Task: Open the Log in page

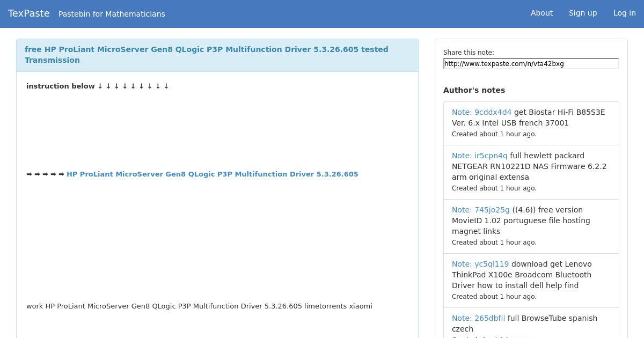Action: [625, 13]
